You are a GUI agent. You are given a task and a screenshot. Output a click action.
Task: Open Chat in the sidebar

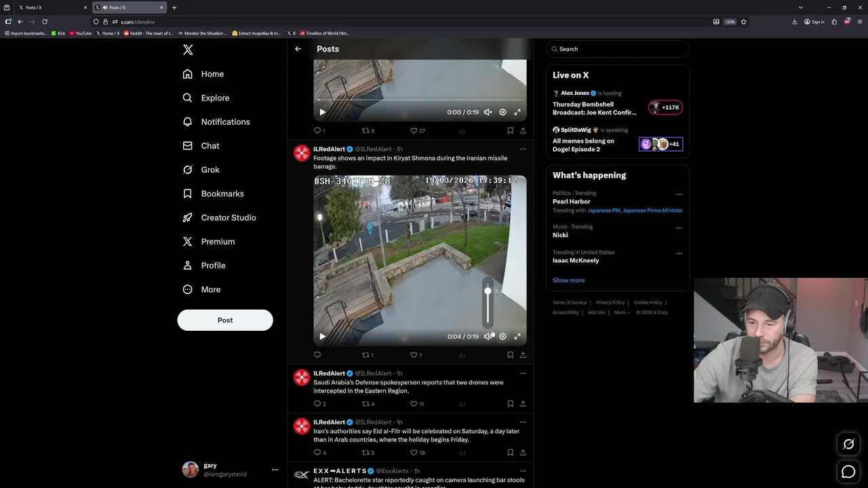tap(201, 146)
